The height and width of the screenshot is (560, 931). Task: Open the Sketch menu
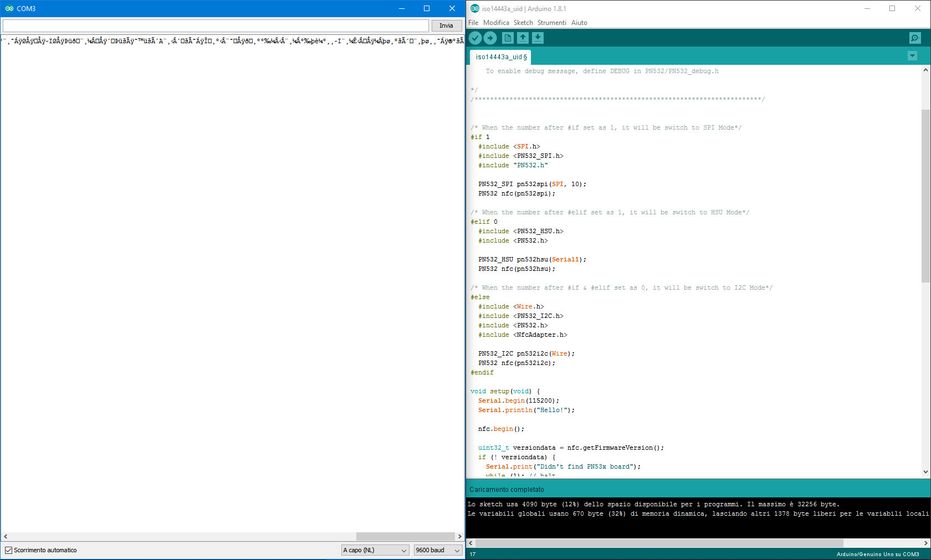[x=523, y=23]
